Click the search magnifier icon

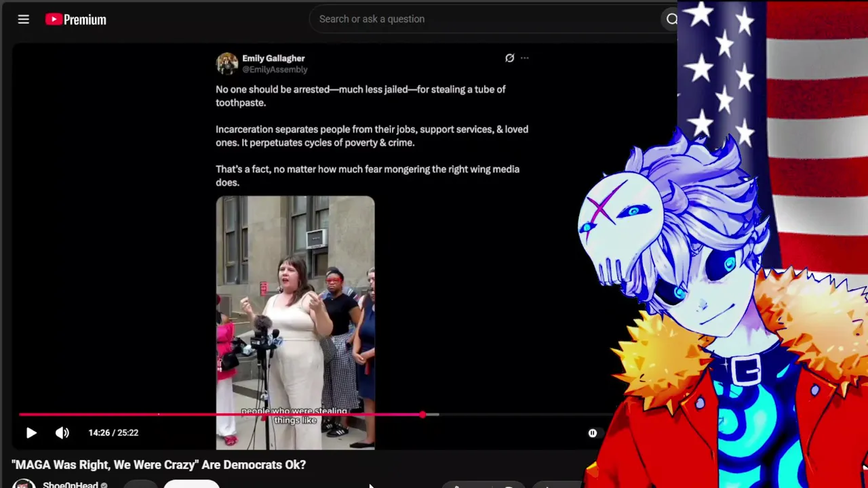click(x=671, y=19)
